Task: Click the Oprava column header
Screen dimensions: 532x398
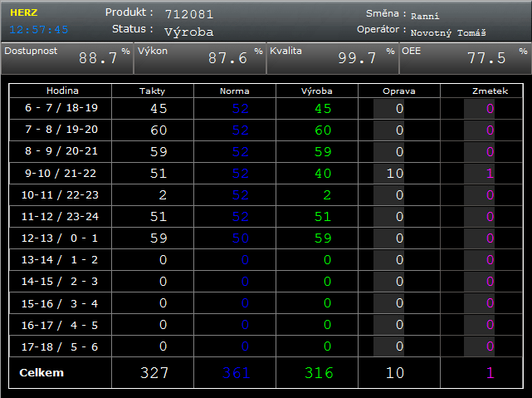Action: tap(399, 91)
